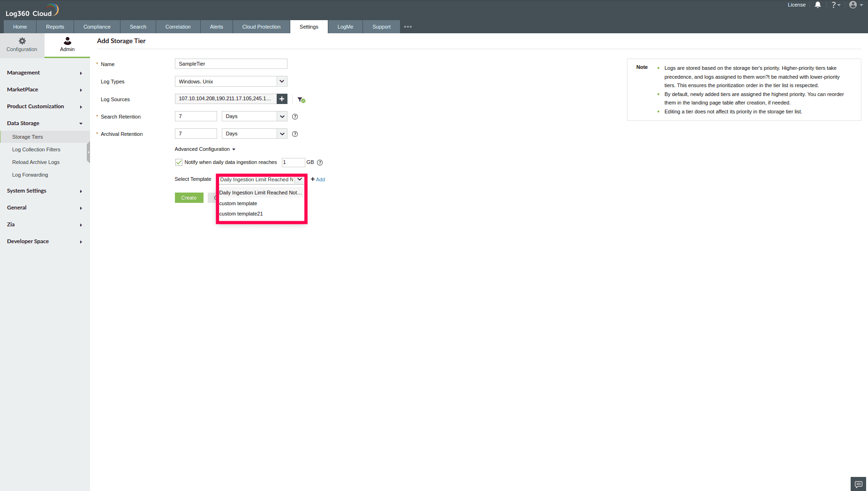
Task: Click the help icon next to Search Retention
Action: 295,117
